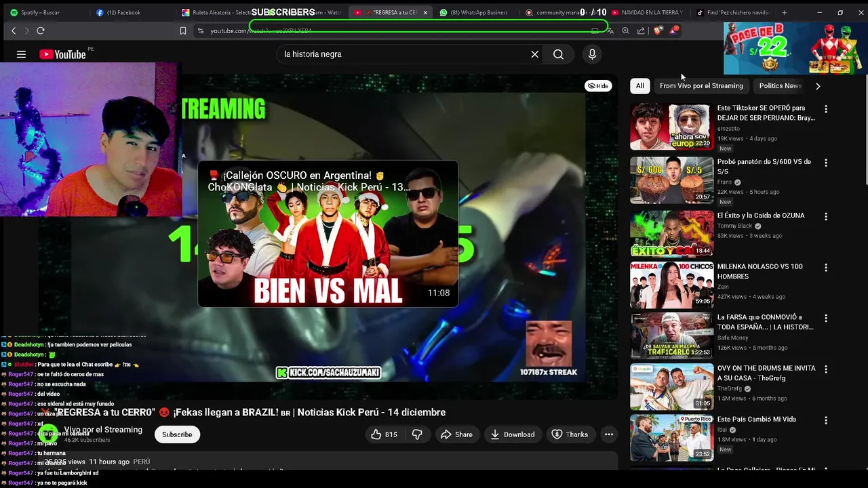Go to YouTube home via logo
The image size is (868, 488).
pyautogui.click(x=63, y=54)
